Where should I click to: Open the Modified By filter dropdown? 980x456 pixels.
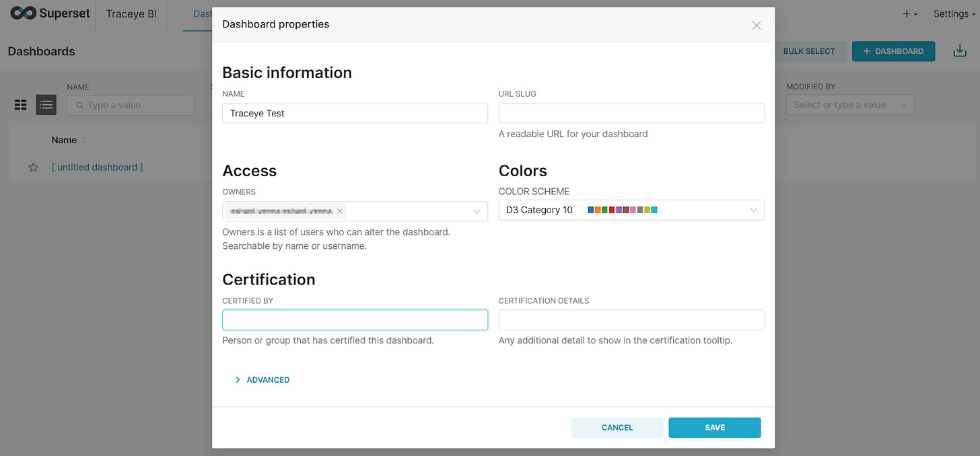tap(850, 105)
